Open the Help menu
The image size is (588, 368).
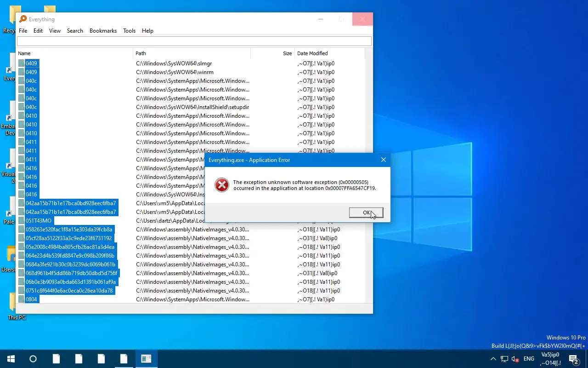147,31
